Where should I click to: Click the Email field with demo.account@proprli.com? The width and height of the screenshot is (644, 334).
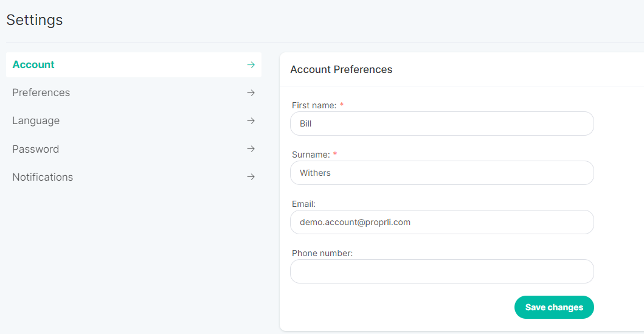click(x=442, y=222)
